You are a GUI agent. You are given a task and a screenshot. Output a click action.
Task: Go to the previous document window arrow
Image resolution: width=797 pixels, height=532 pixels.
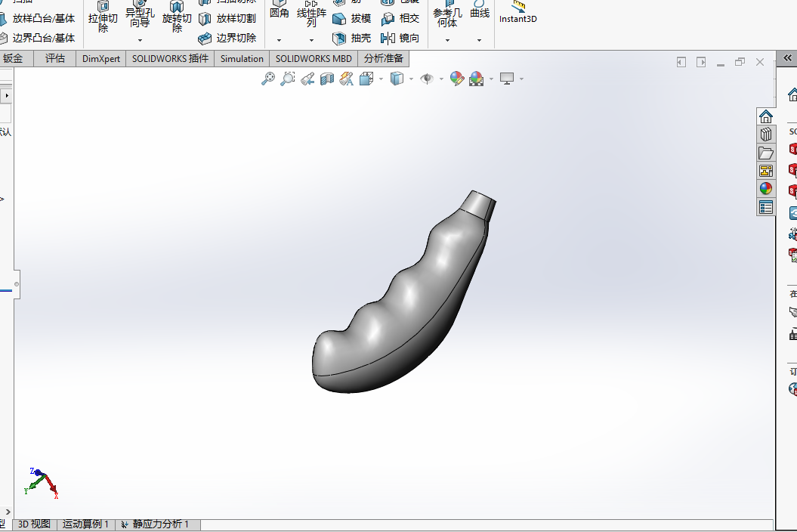(x=681, y=62)
